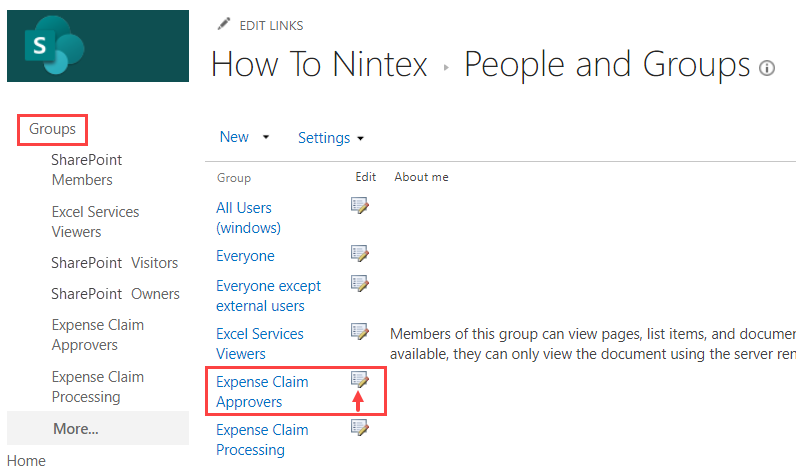Open edit icon for Everyone group

pos(360,253)
